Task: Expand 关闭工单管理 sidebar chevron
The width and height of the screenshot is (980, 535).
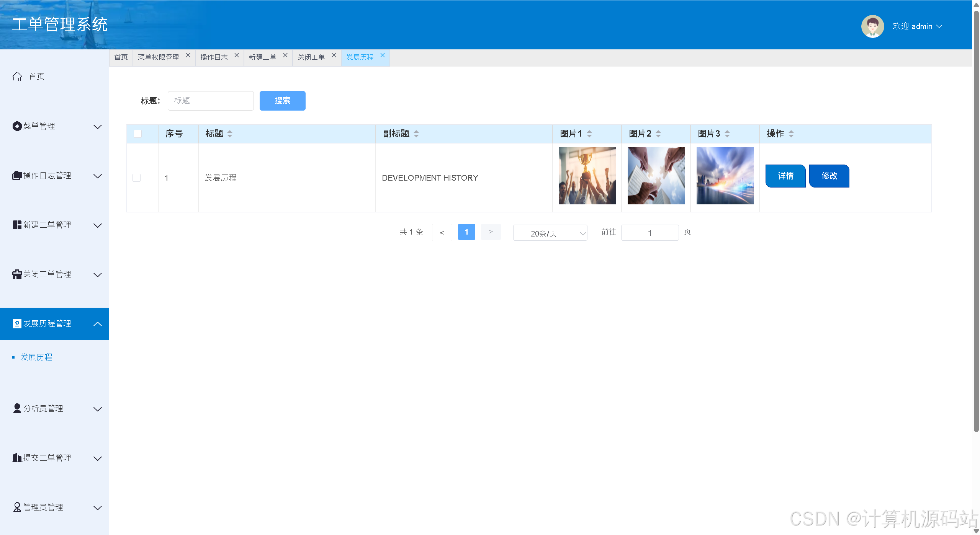Action: 98,275
